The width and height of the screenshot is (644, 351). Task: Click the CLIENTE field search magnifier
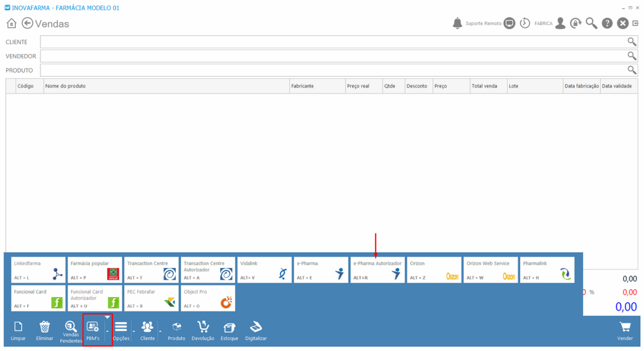[631, 42]
